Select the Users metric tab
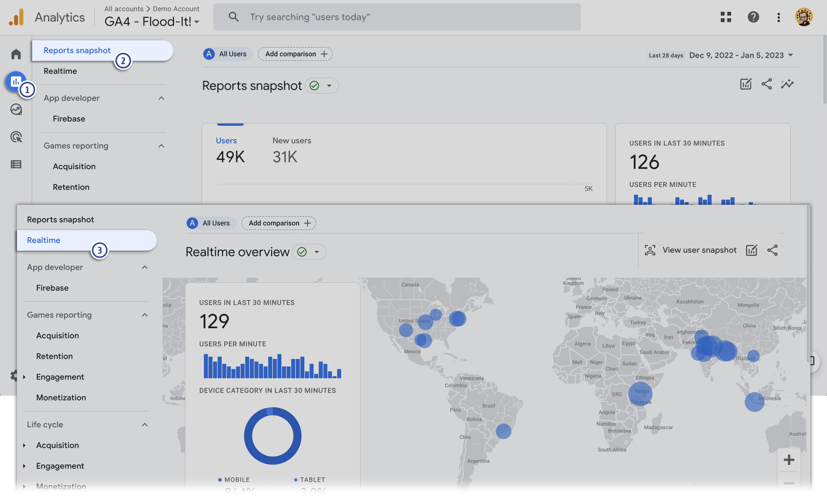The width and height of the screenshot is (827, 504). click(230, 150)
